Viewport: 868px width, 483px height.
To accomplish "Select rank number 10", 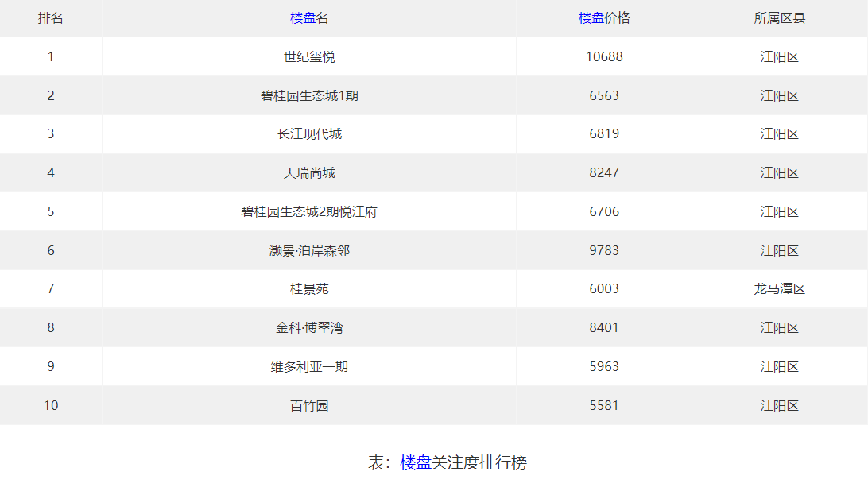I will pos(51,405).
